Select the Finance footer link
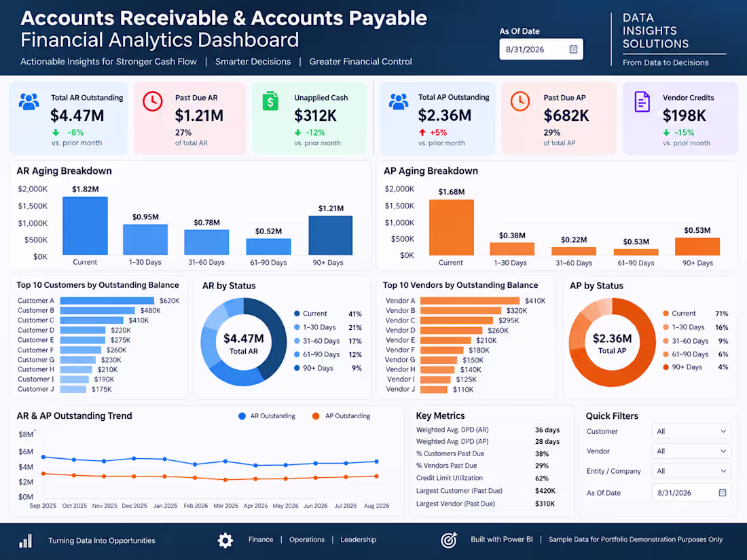Viewport: 747px width, 560px height. pos(261,540)
